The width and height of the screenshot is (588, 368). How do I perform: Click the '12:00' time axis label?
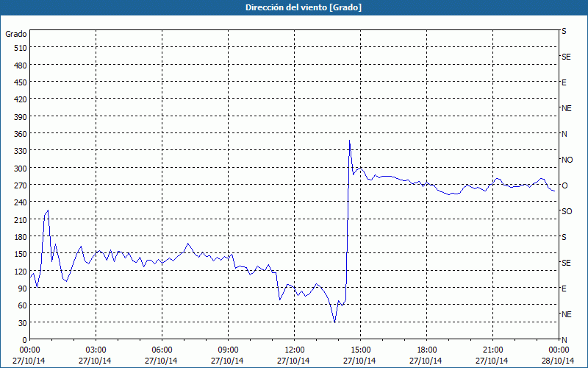pyautogui.click(x=295, y=350)
